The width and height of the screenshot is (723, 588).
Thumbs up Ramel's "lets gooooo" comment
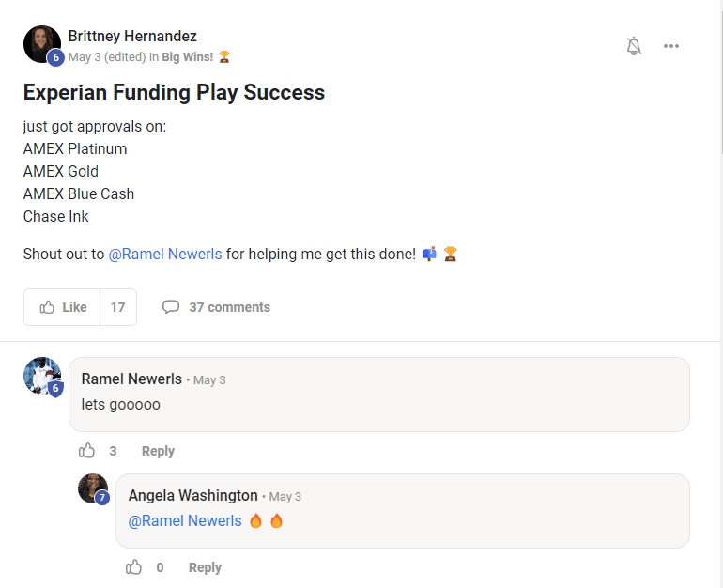87,451
